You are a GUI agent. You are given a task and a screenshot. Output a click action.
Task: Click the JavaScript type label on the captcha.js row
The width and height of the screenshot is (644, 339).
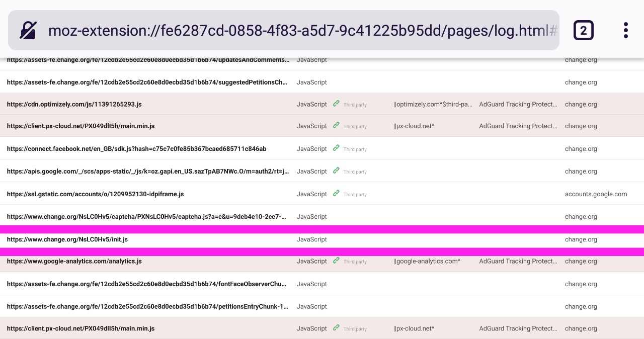tap(311, 216)
